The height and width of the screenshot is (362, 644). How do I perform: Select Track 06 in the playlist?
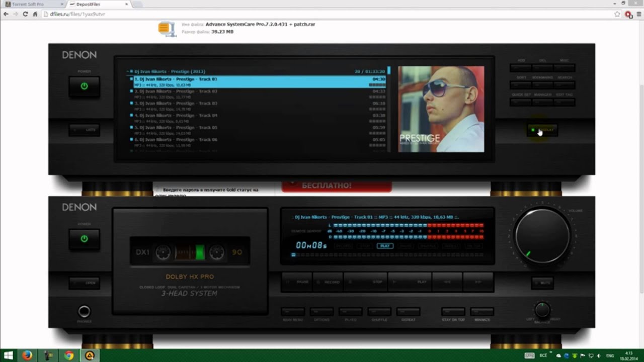258,142
